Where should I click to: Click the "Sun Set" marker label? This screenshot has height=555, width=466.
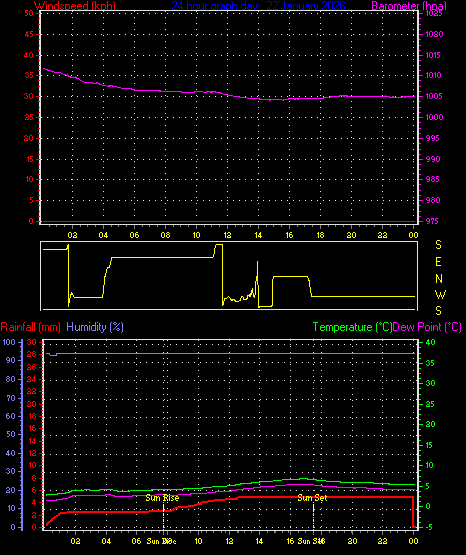(x=312, y=498)
